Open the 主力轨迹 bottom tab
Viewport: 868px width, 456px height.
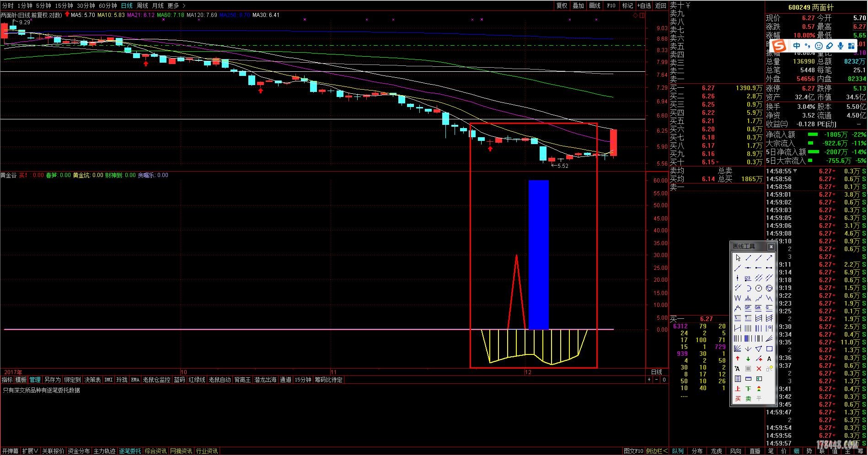click(104, 451)
